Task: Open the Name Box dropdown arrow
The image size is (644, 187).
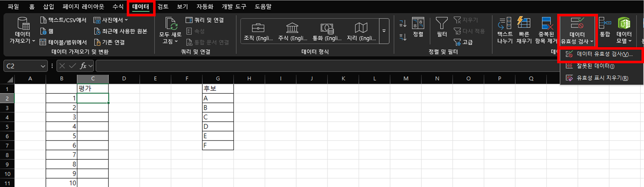Action: [x=43, y=66]
